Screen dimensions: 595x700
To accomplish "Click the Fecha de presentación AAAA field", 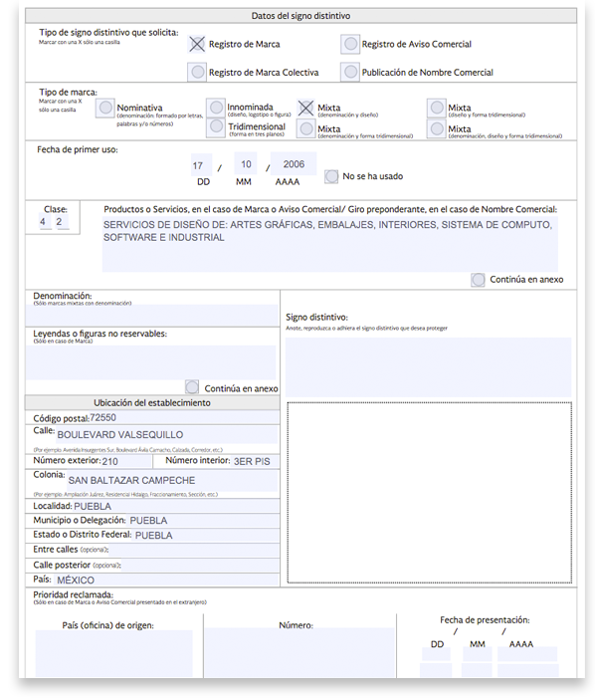I will (527, 654).
